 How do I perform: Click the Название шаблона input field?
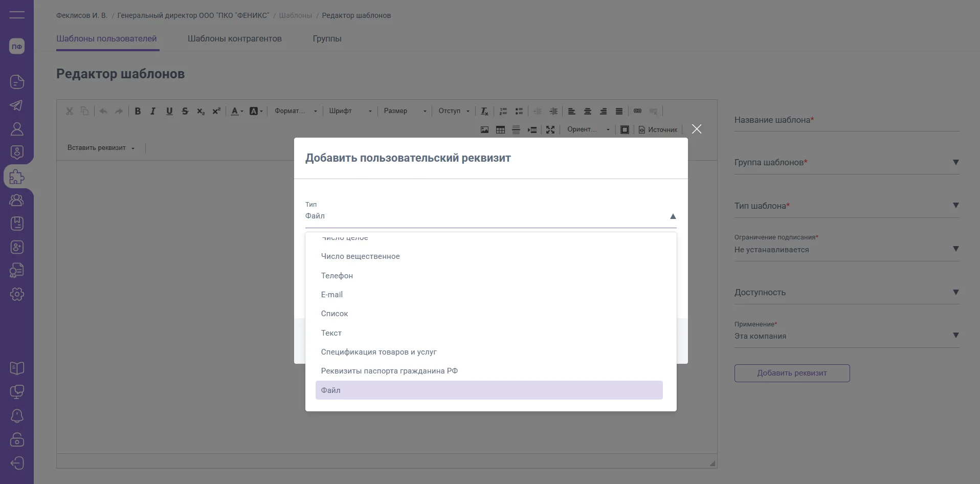pos(847,120)
